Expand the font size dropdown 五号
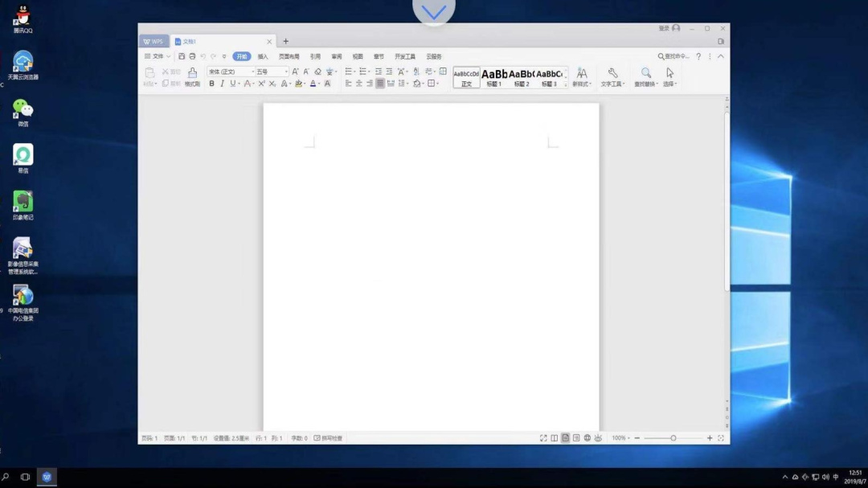The width and height of the screenshot is (868, 488). 286,72
